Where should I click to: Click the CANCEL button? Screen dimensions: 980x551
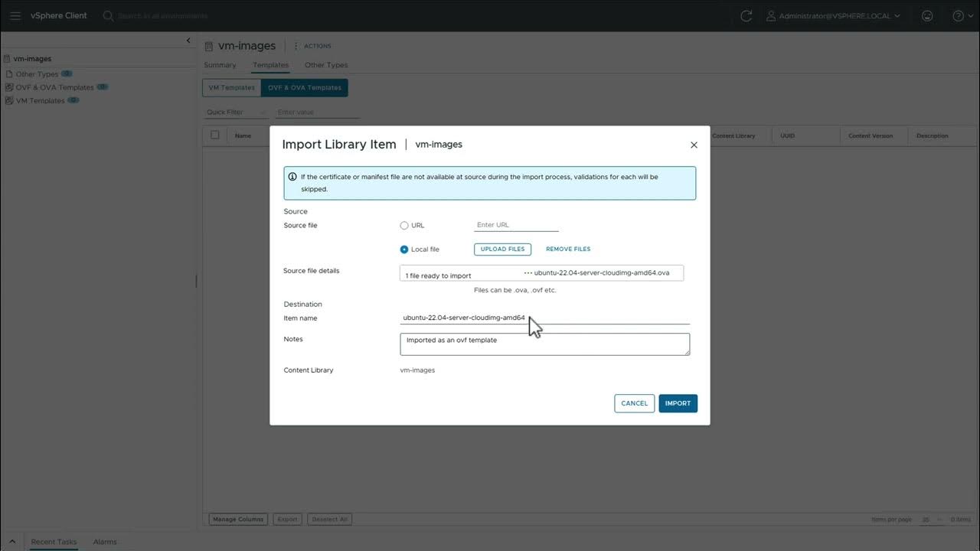click(634, 403)
